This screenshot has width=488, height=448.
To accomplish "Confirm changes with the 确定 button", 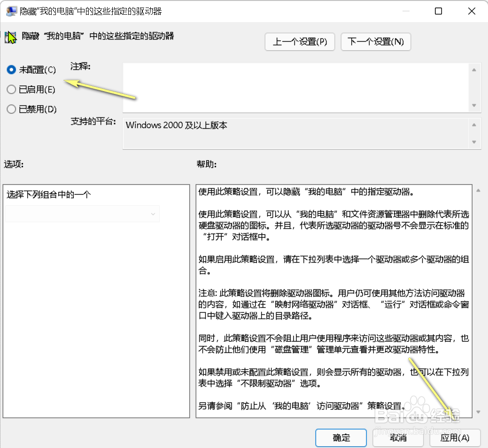I will (x=341, y=437).
